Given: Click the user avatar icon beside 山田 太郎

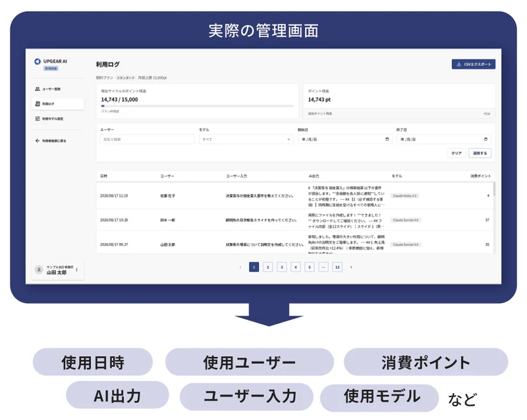Looking at the screenshot, I should click(39, 270).
